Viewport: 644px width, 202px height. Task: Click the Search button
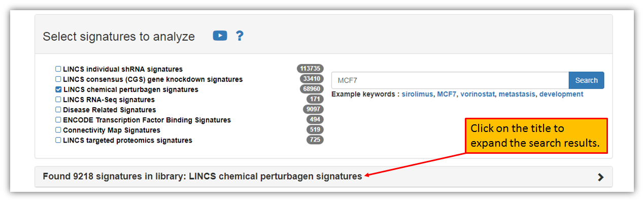pos(586,80)
